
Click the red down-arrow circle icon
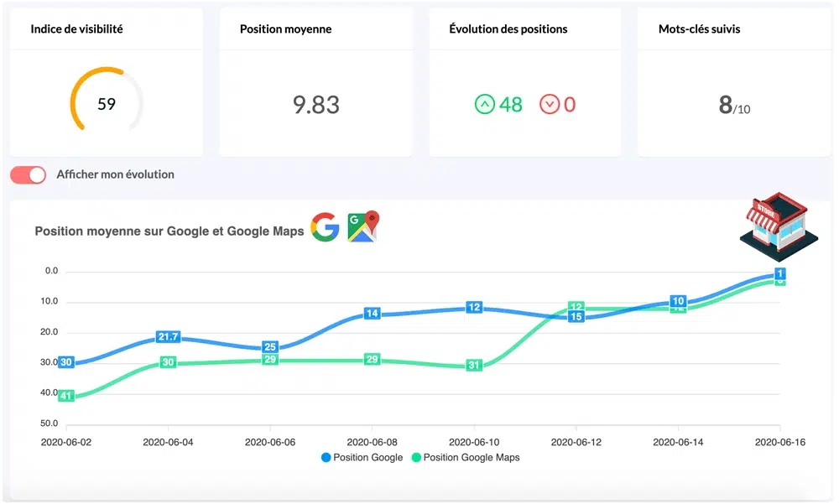click(x=550, y=105)
